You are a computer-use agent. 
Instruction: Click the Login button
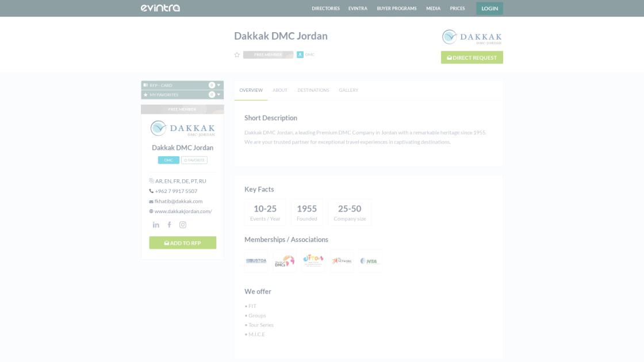coord(489,9)
